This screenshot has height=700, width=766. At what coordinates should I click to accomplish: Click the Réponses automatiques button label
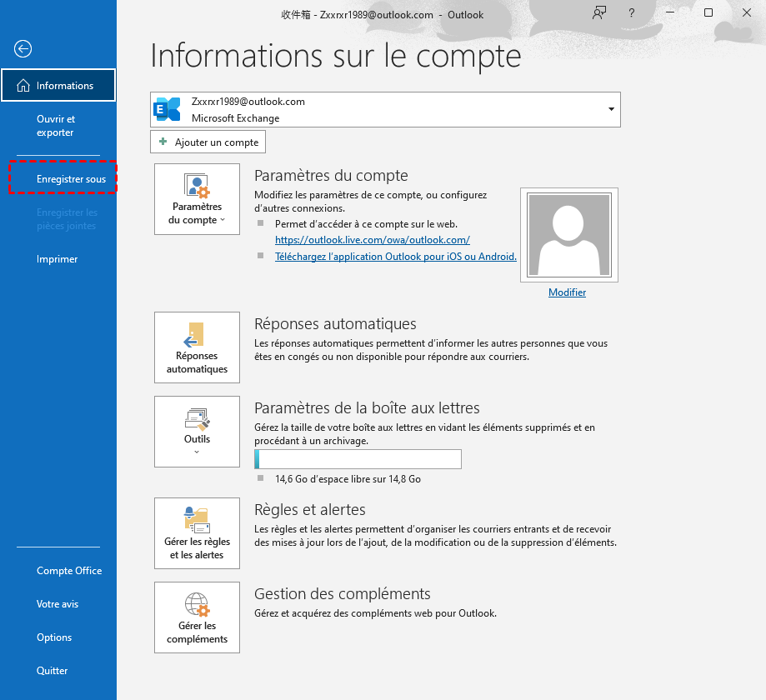click(197, 362)
